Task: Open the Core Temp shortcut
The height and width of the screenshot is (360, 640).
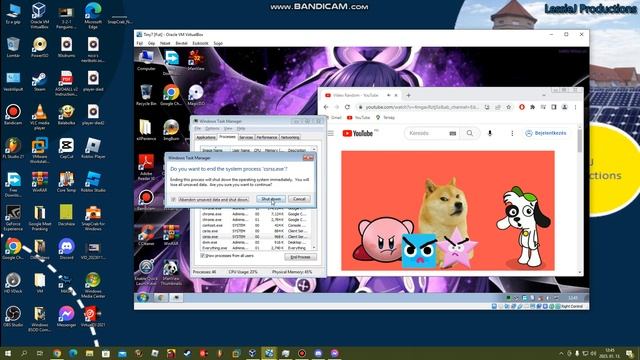Action: coord(66,182)
